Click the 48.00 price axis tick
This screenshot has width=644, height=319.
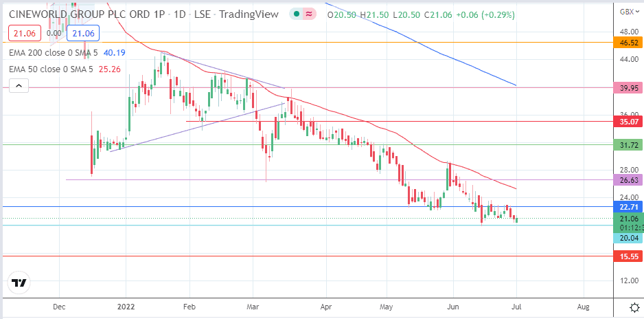(x=629, y=31)
